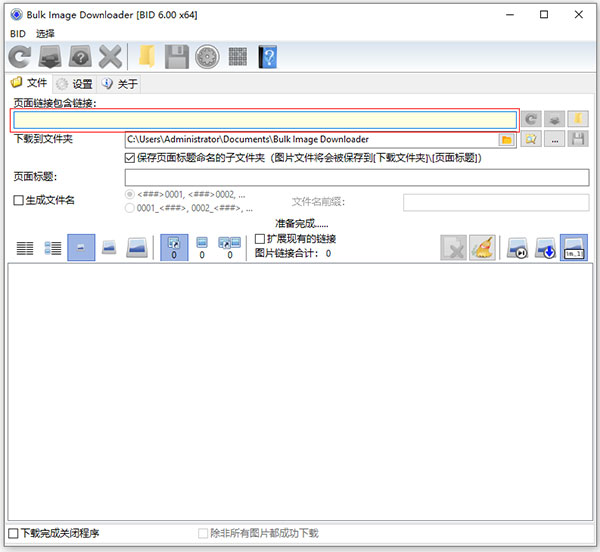Toggle the linked images filter showing 0
Viewport: 600px width, 552px height.
tap(174, 248)
